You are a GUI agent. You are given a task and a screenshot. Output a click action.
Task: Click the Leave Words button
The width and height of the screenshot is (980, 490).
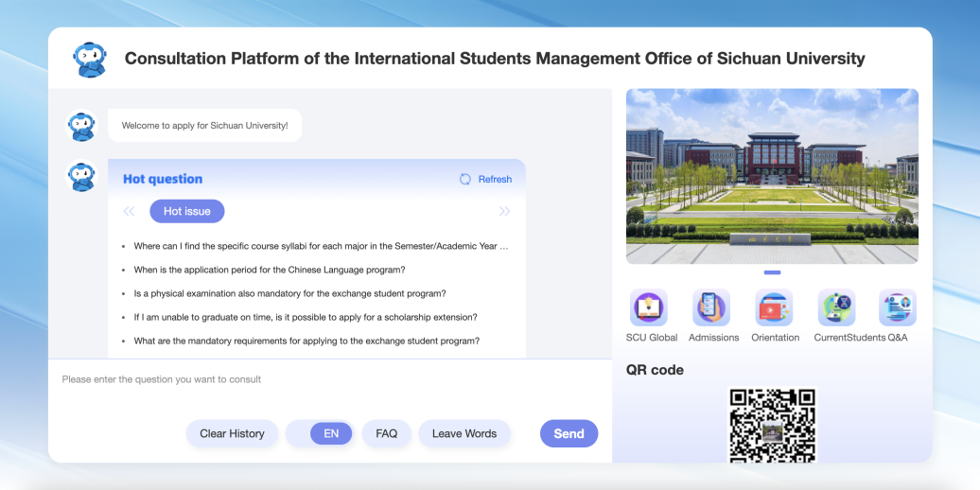click(x=464, y=433)
